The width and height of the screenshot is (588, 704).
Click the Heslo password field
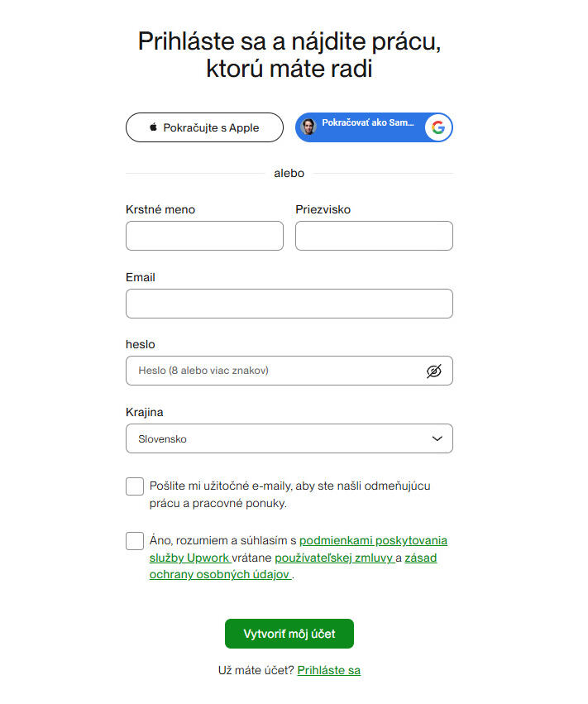coord(273,371)
